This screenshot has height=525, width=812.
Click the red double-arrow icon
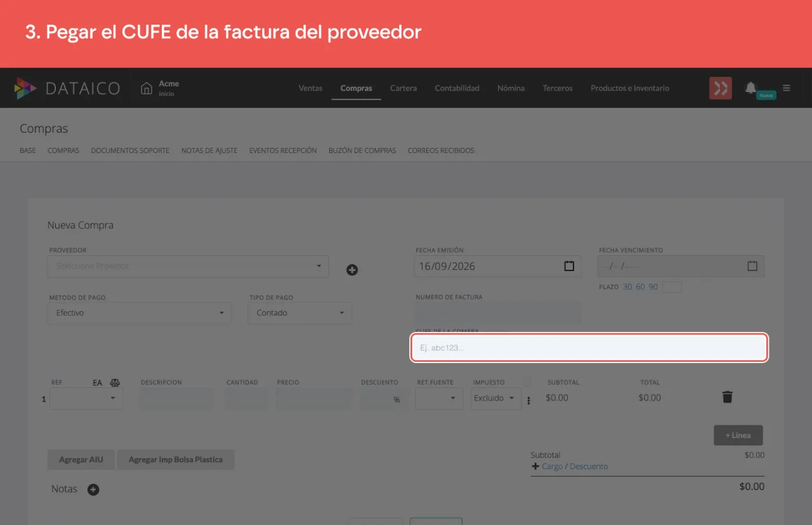pos(721,88)
